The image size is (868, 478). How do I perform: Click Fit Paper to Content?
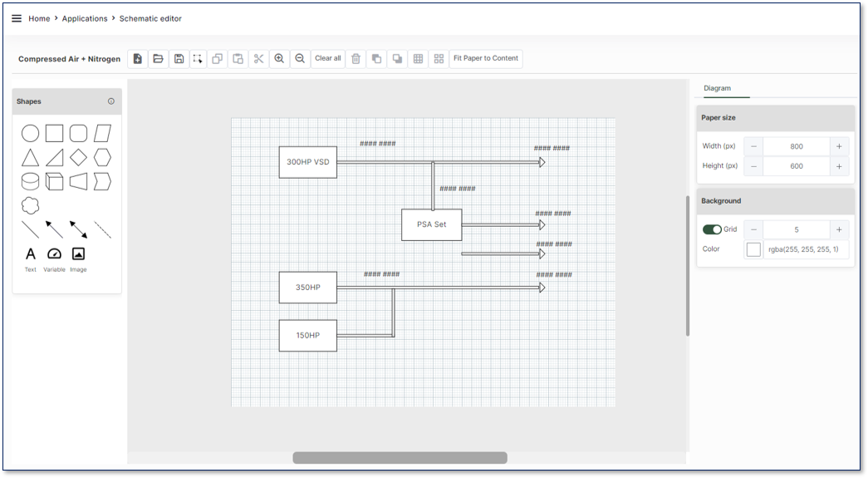485,59
